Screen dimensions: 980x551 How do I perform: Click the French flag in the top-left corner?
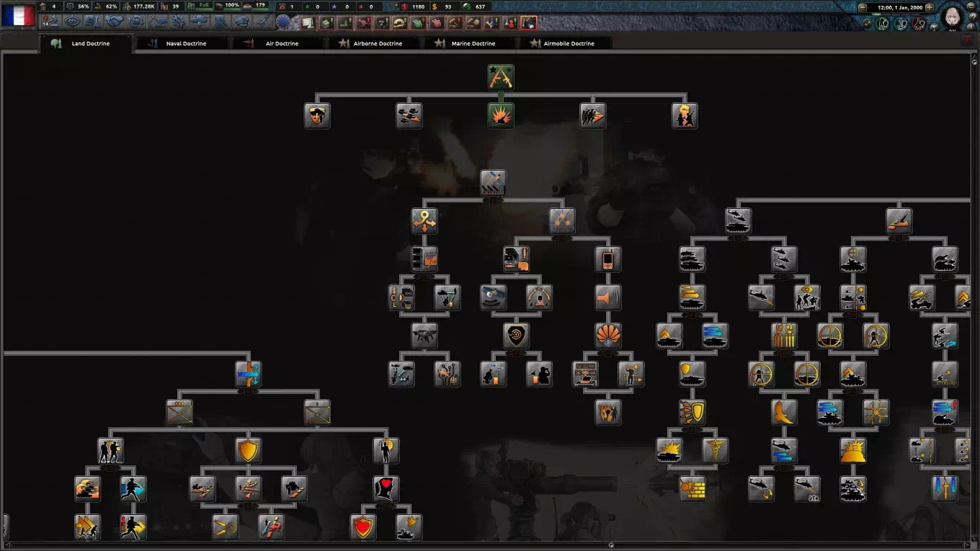[x=18, y=15]
